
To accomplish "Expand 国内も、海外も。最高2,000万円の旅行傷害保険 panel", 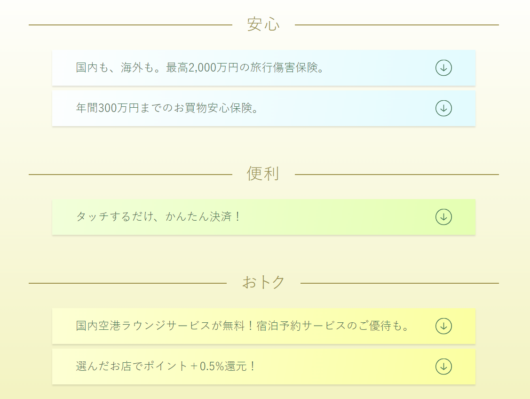I will 264,68.
